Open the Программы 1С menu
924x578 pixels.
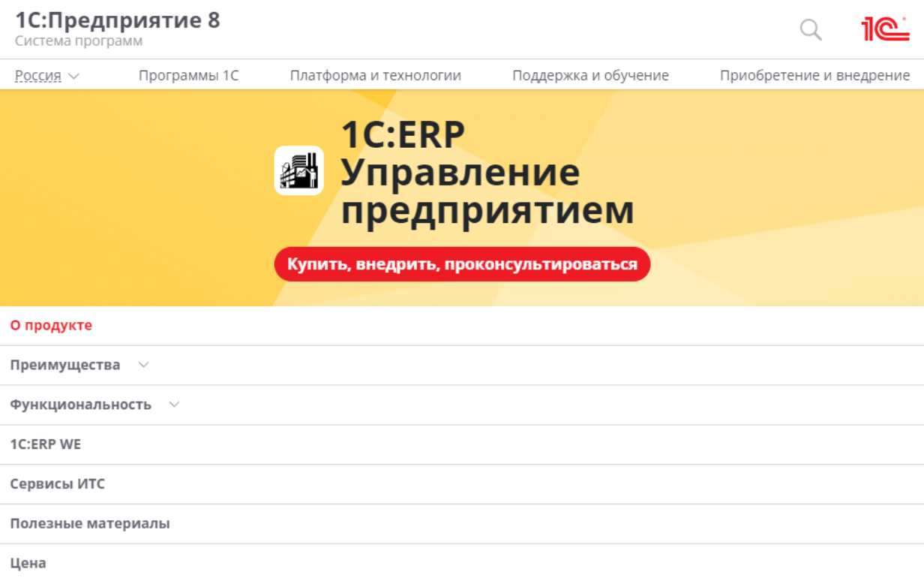(188, 76)
